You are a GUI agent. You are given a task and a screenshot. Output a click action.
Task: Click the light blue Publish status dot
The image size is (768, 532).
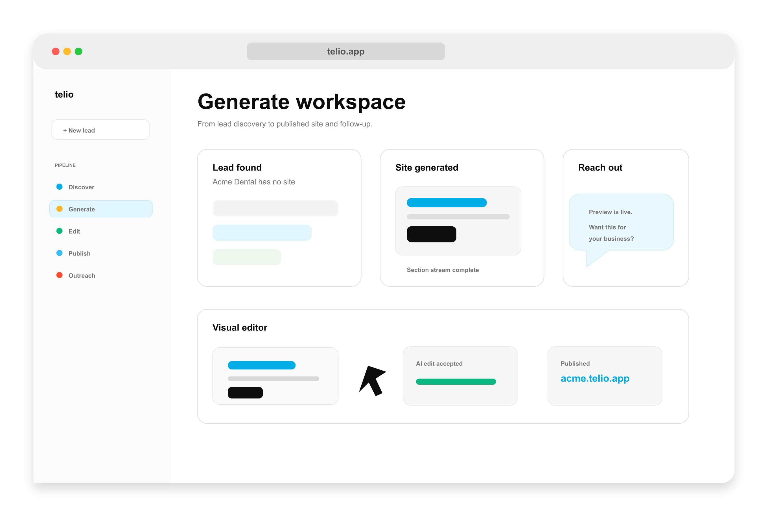coord(59,253)
